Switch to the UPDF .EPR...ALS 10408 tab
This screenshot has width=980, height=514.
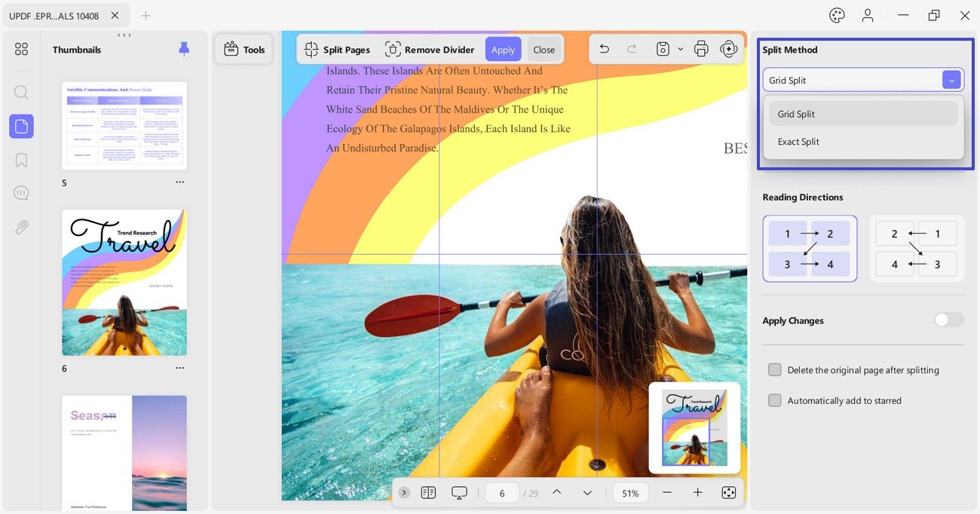pos(54,15)
